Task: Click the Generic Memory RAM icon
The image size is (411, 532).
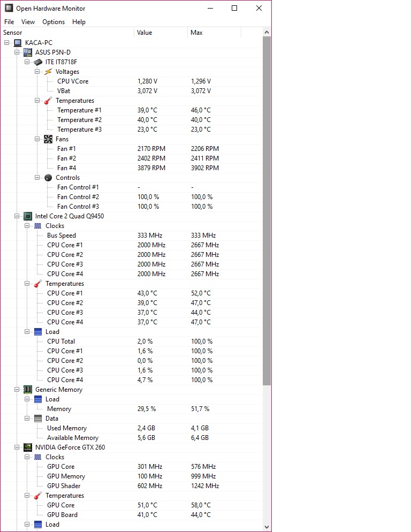Action: pos(28,390)
